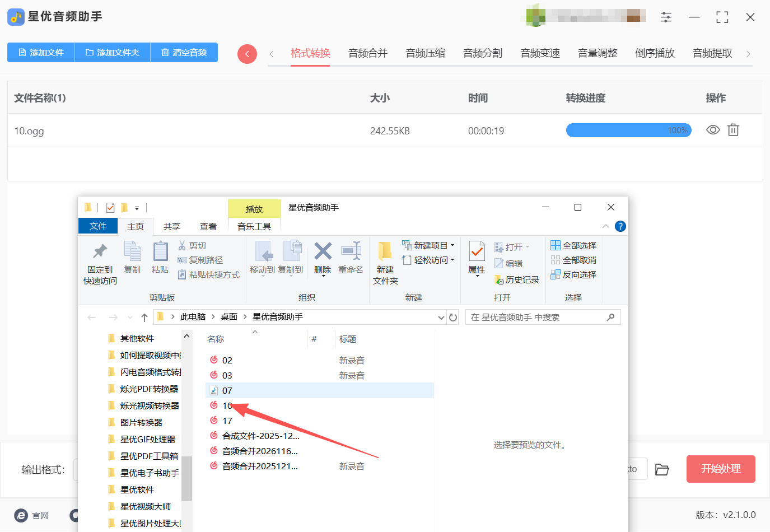Click the Explorer forward navigation arrow
The height and width of the screenshot is (532, 770).
(113, 318)
